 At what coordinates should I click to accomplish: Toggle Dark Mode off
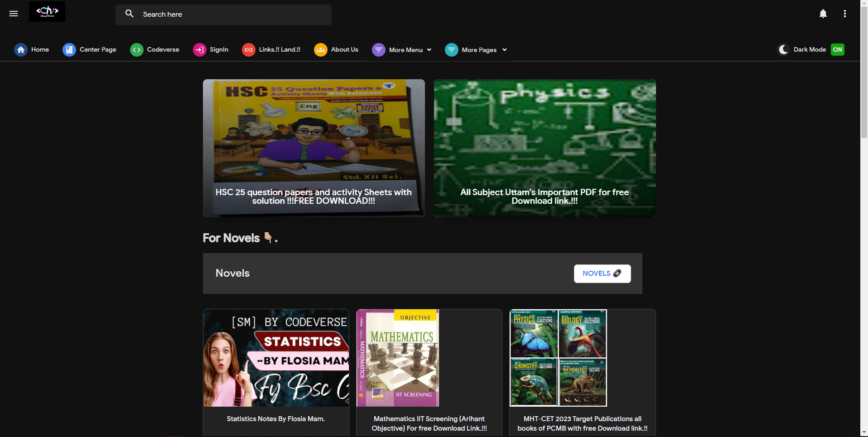[837, 50]
